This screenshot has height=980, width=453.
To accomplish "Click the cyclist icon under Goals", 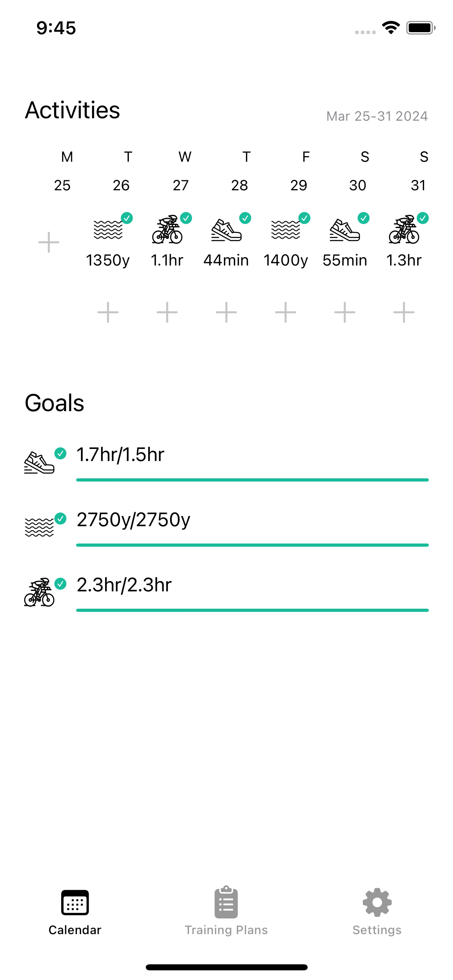I will (x=39, y=593).
